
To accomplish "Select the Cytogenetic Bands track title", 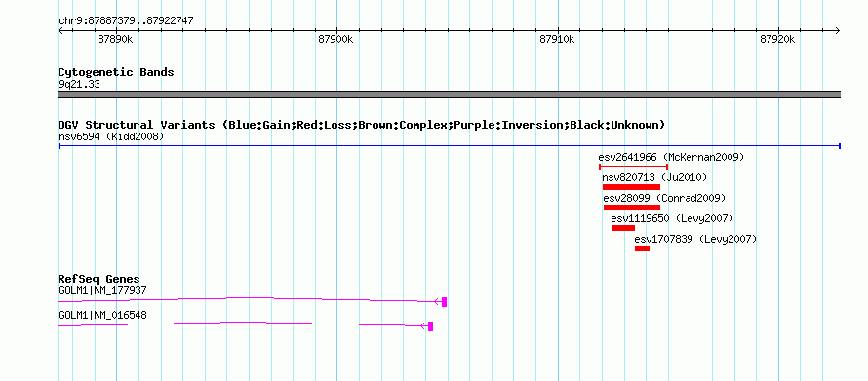I will pyautogui.click(x=116, y=72).
